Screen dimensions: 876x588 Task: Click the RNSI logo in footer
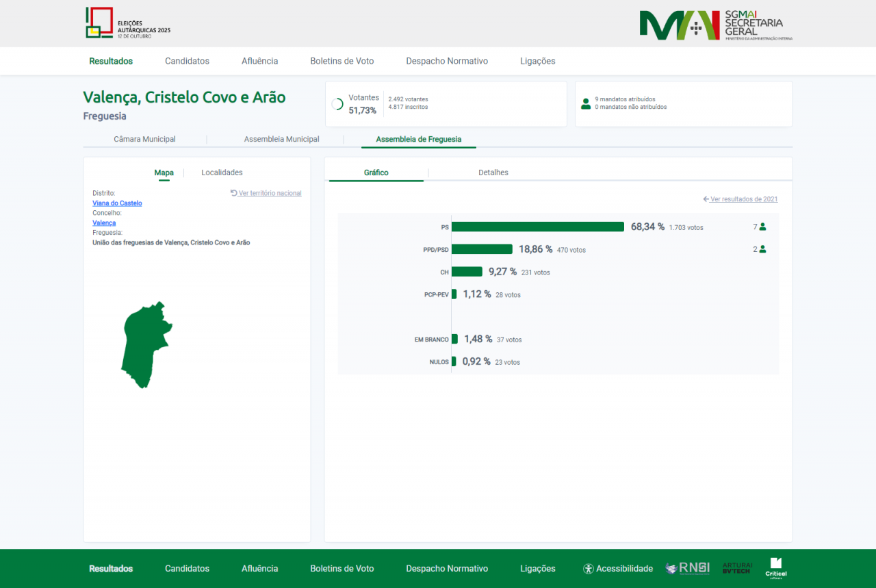tap(687, 568)
